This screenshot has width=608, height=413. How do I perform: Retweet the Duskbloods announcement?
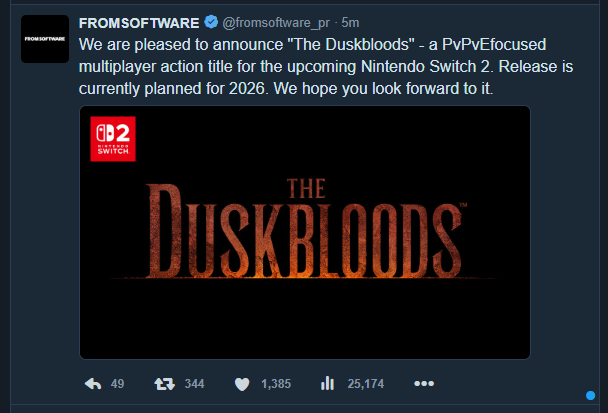tap(165, 384)
